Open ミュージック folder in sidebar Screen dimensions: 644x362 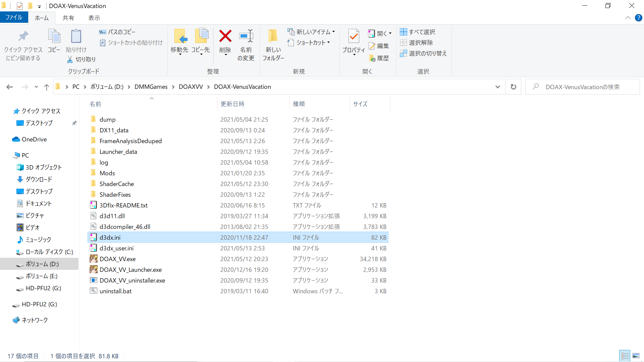point(34,240)
